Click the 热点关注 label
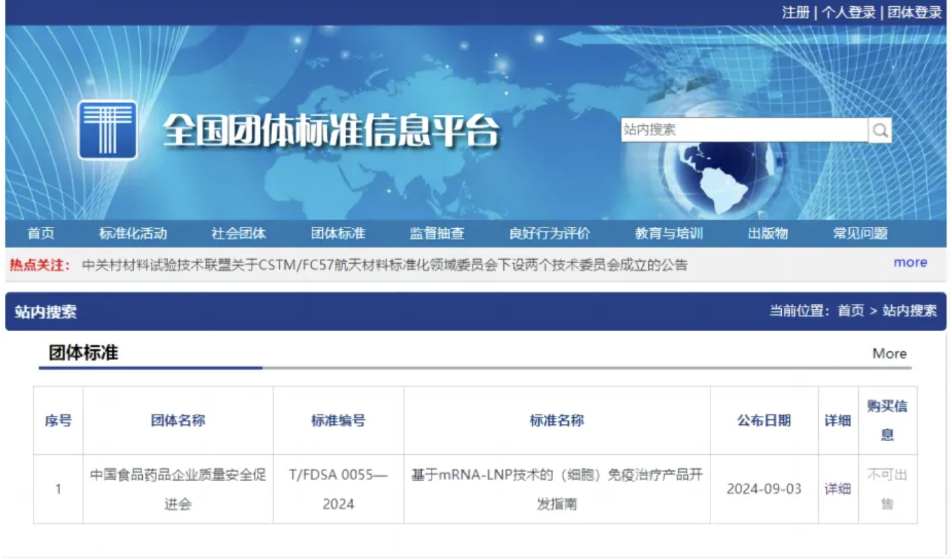 tap(40, 265)
